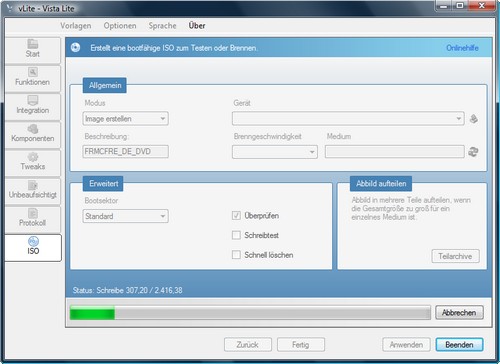The image size is (500, 364).
Task: Click the refresh medium icon
Action: tap(473, 152)
